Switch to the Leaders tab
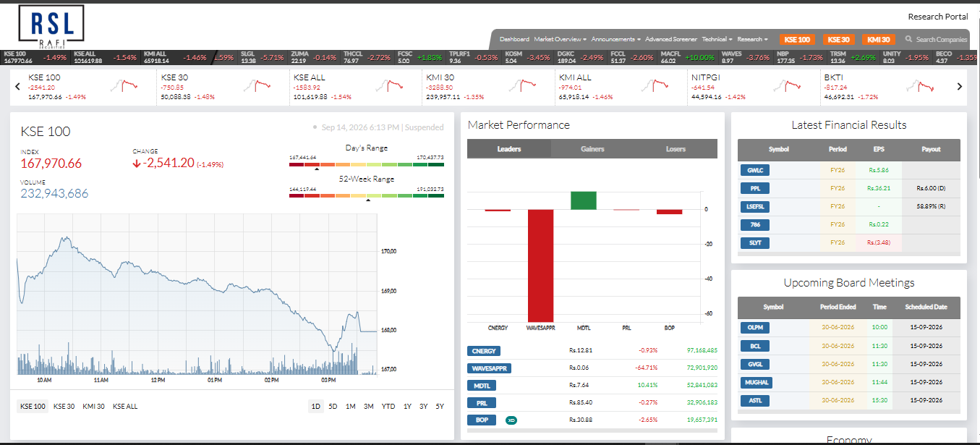This screenshot has height=445, width=980. [x=509, y=149]
